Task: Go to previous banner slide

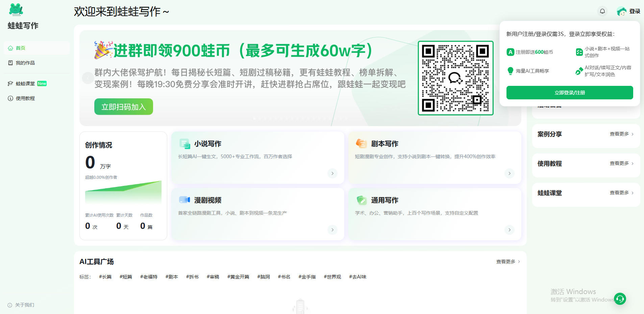Action: click(88, 78)
